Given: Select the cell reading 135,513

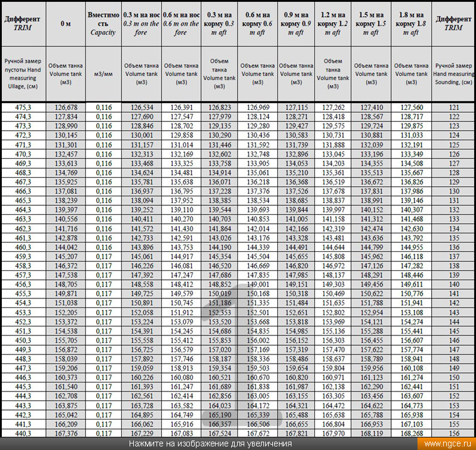Looking at the screenshot, I should (371, 172).
